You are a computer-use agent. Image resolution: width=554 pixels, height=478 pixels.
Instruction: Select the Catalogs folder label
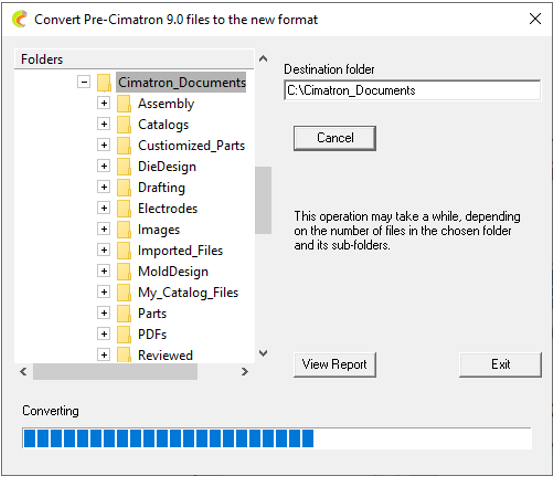[163, 124]
